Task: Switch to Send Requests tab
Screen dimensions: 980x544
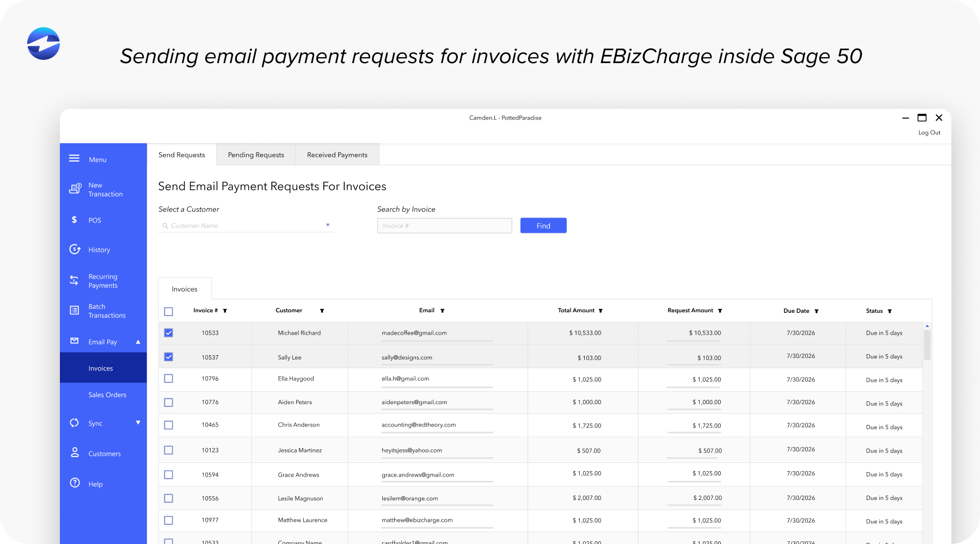Action: [182, 154]
